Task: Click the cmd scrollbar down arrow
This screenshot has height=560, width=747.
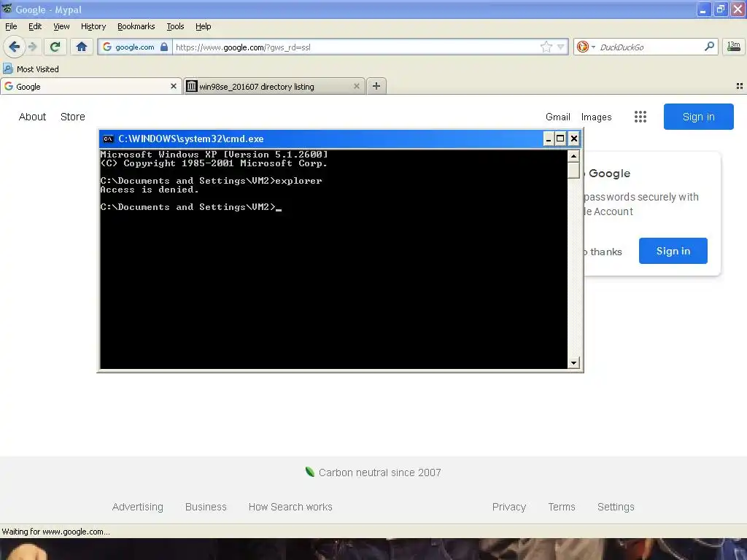Action: (x=573, y=363)
